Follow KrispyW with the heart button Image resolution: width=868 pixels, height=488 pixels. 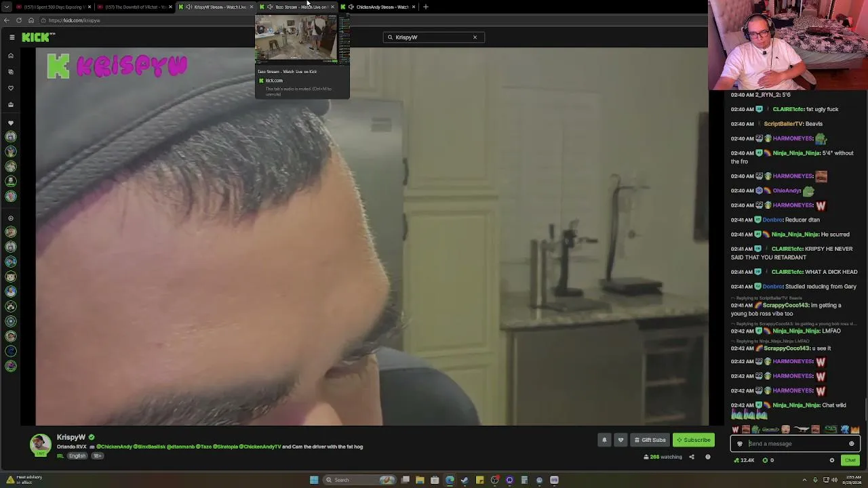click(x=620, y=440)
